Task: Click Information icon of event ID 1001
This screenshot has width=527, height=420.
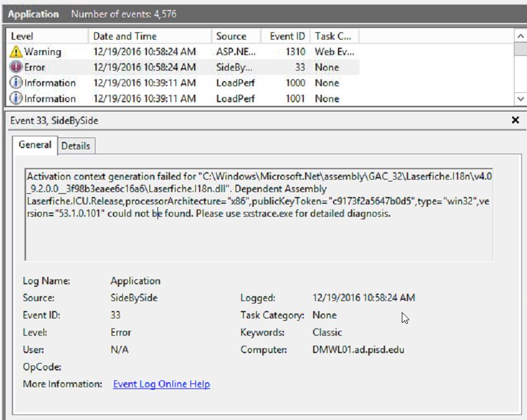Action: [x=16, y=98]
